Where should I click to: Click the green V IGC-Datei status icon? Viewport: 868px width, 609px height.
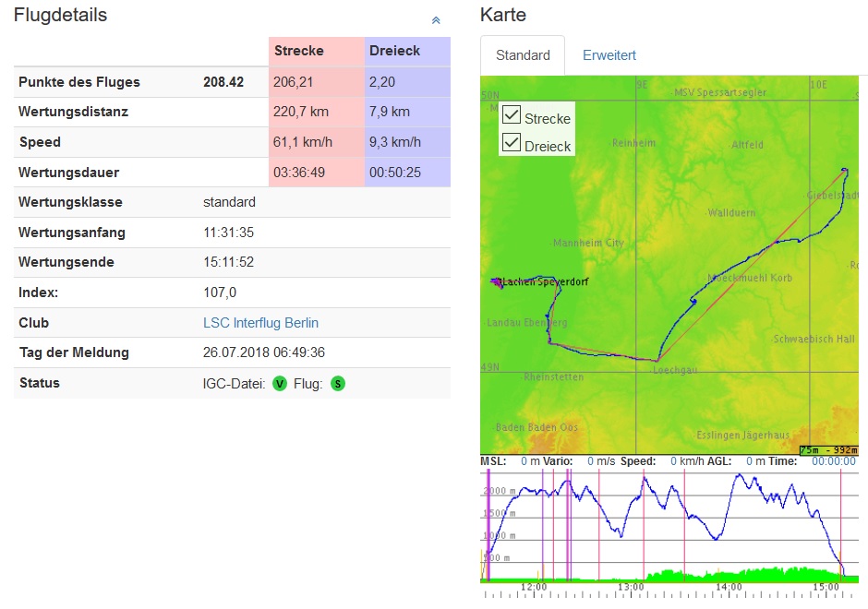[280, 383]
